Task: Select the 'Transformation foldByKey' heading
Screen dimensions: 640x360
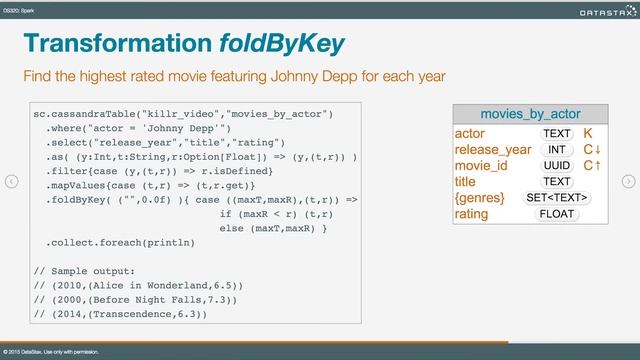Action: pos(184,43)
